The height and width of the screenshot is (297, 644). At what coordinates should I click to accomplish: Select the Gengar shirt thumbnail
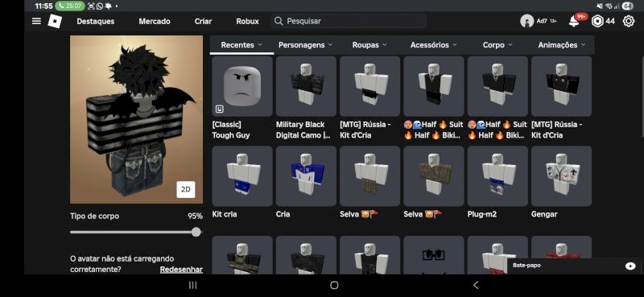point(561,175)
